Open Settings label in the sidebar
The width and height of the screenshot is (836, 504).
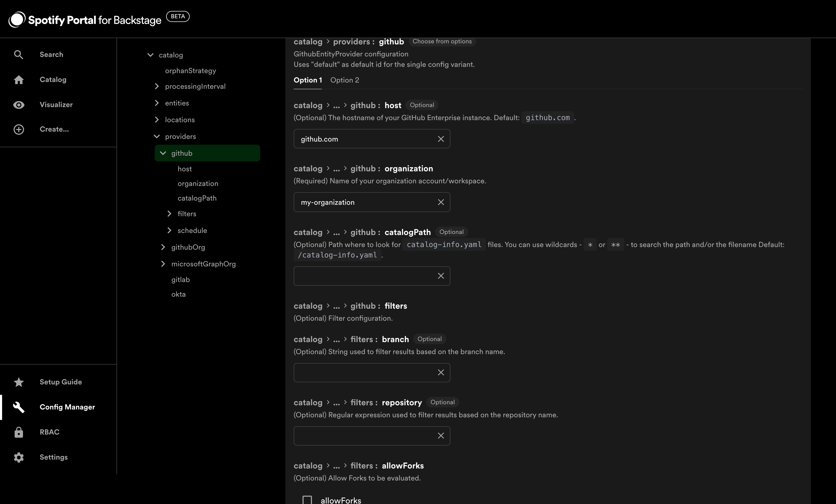pos(54,457)
